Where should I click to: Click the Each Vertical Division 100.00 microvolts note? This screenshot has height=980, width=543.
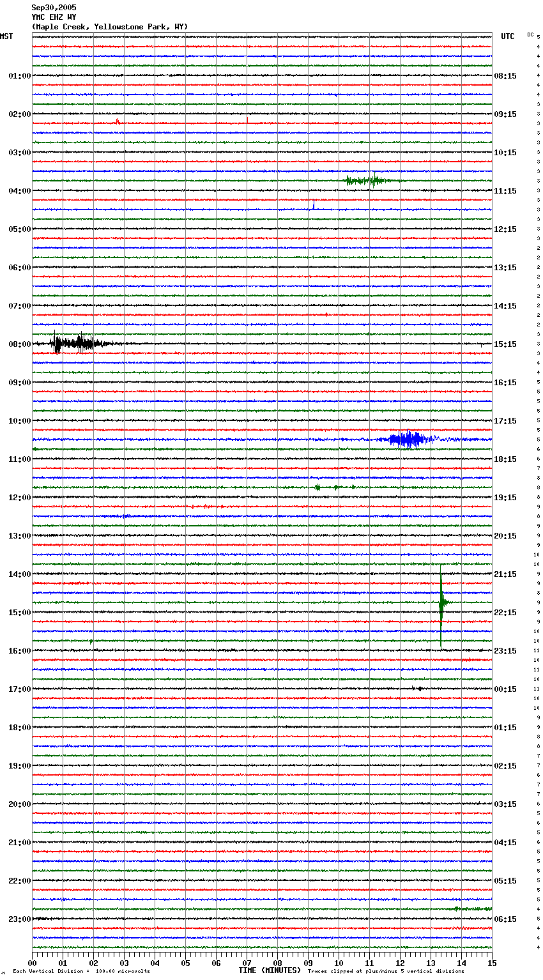(81, 972)
